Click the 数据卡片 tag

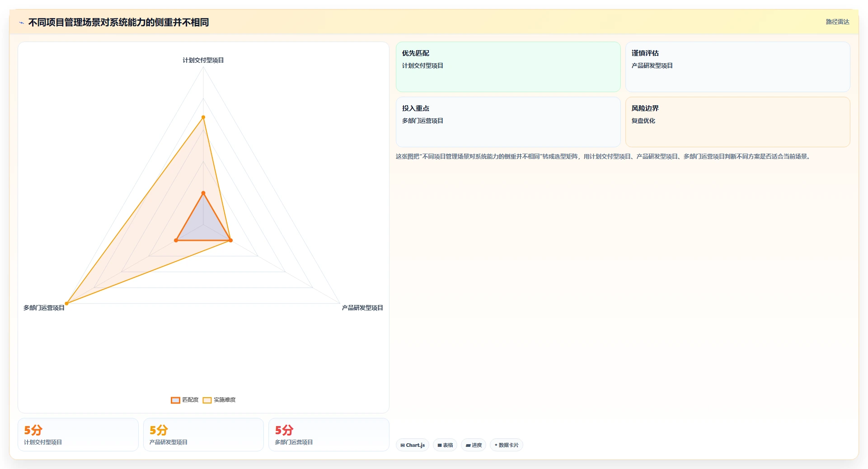tap(507, 445)
